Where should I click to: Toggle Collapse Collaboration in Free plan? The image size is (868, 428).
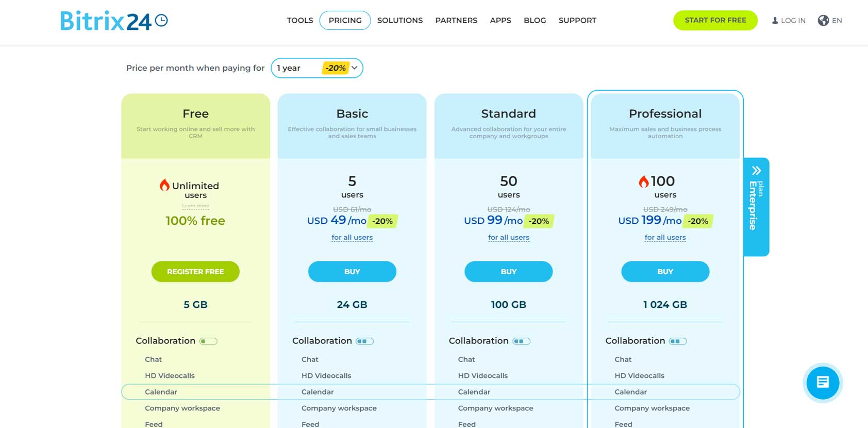[208, 341]
